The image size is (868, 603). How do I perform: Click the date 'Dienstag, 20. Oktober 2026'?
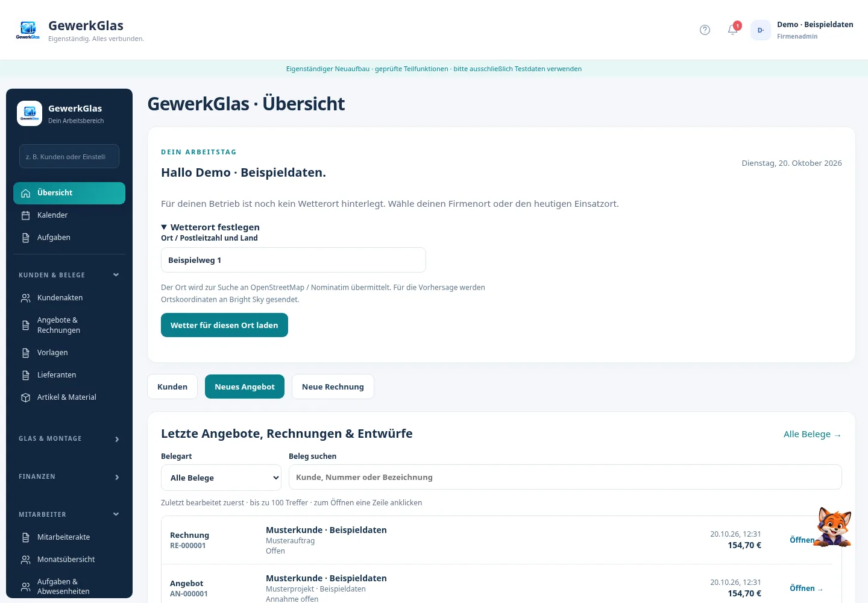[x=791, y=163]
